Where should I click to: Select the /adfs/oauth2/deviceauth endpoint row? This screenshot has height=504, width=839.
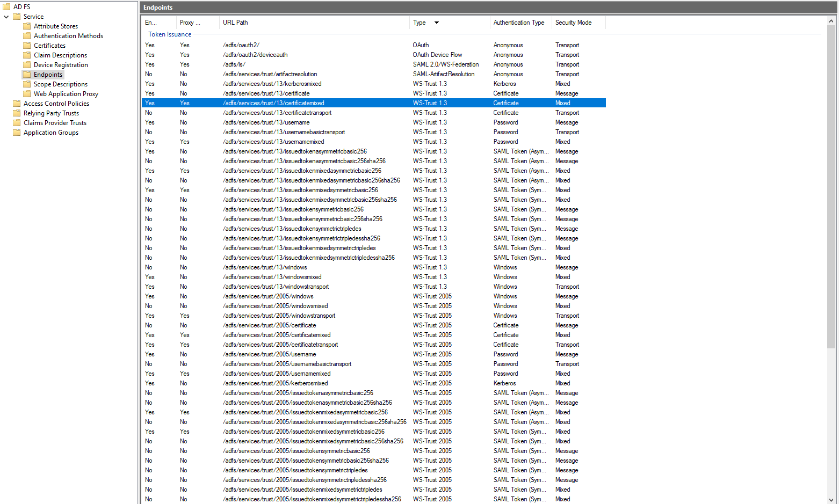255,55
